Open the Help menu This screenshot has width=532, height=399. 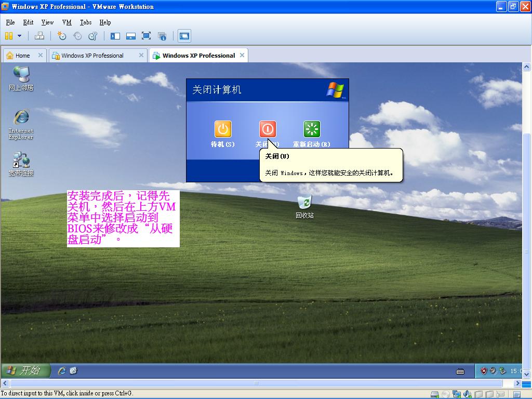click(x=105, y=22)
